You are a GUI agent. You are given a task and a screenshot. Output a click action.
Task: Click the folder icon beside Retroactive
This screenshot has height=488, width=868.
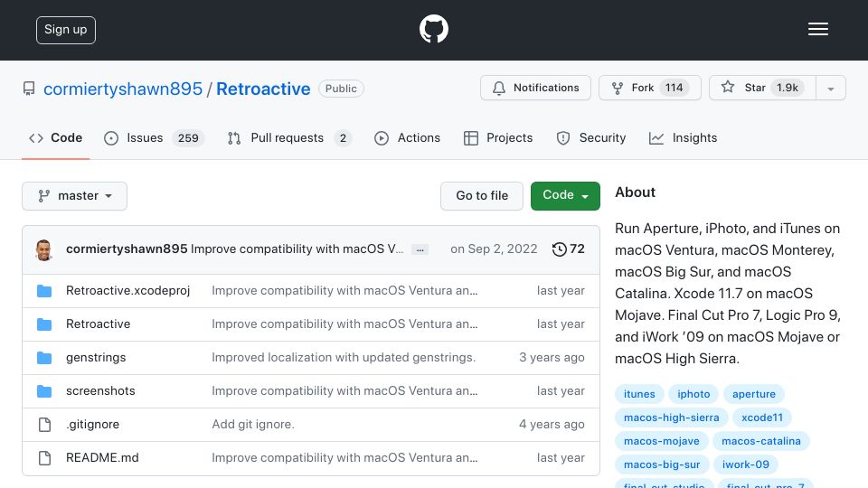click(x=44, y=324)
